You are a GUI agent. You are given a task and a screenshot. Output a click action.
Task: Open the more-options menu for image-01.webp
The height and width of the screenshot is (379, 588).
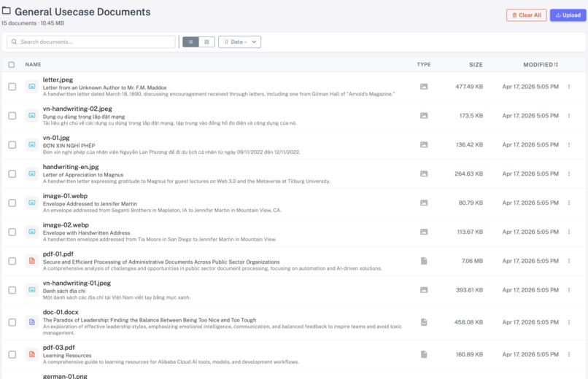point(569,203)
